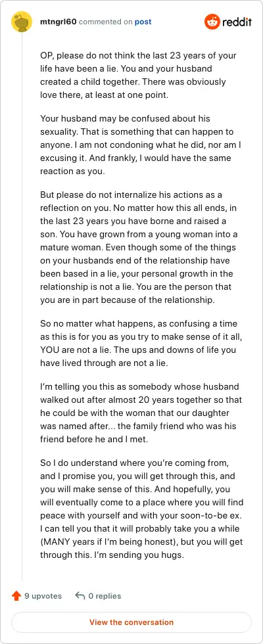Image resolution: width=263 pixels, height=644 pixels.
Task: Click the "commented on" header text
Action: click(105, 22)
